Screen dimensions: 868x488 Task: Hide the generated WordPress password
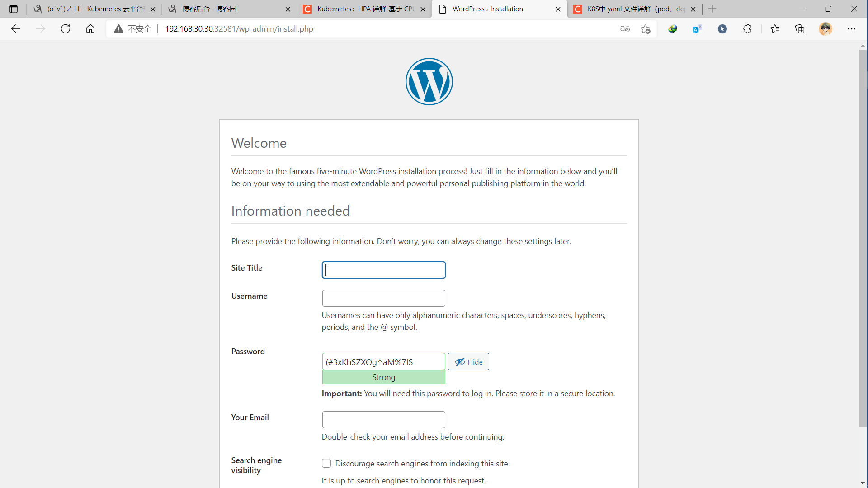(468, 361)
